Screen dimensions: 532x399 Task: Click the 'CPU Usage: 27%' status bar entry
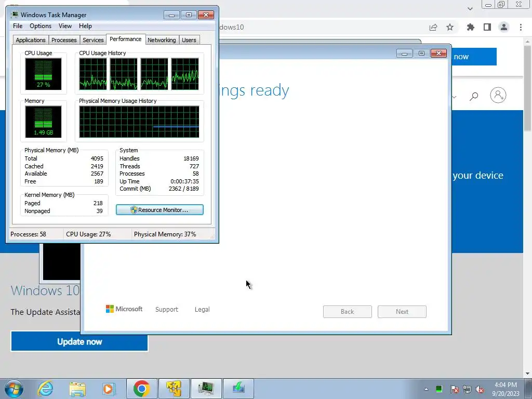point(88,234)
